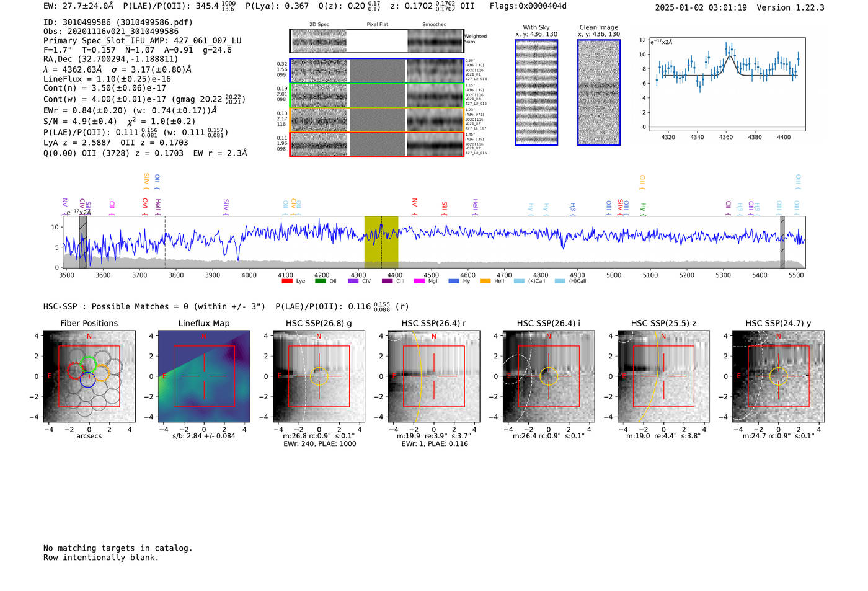Screen dimensions: 868x591
Task: Open the With Sky cutout image
Action: pyautogui.click(x=536, y=92)
